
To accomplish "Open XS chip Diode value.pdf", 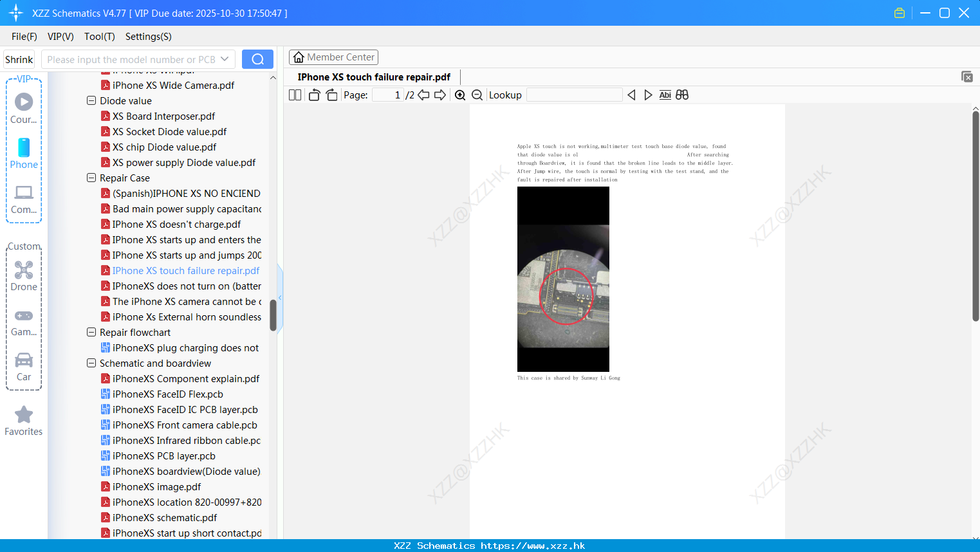I will [x=164, y=147].
